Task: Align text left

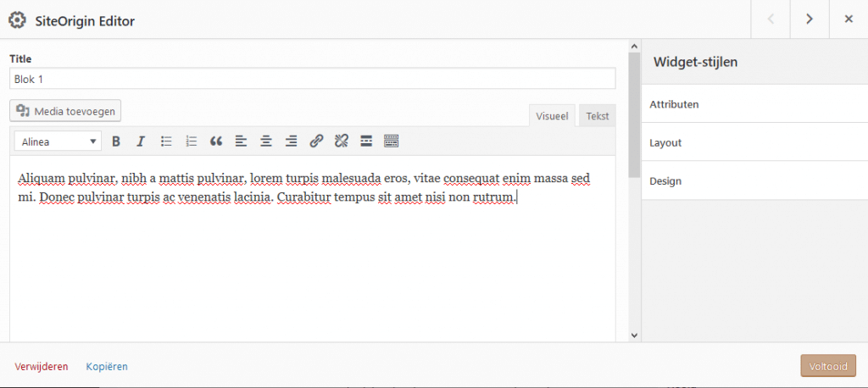Action: click(241, 141)
